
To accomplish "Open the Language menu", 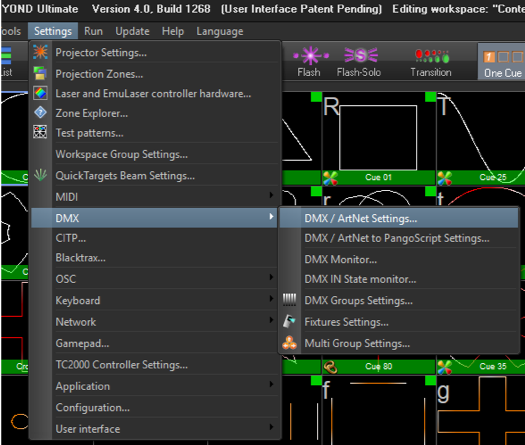I will 220,31.
